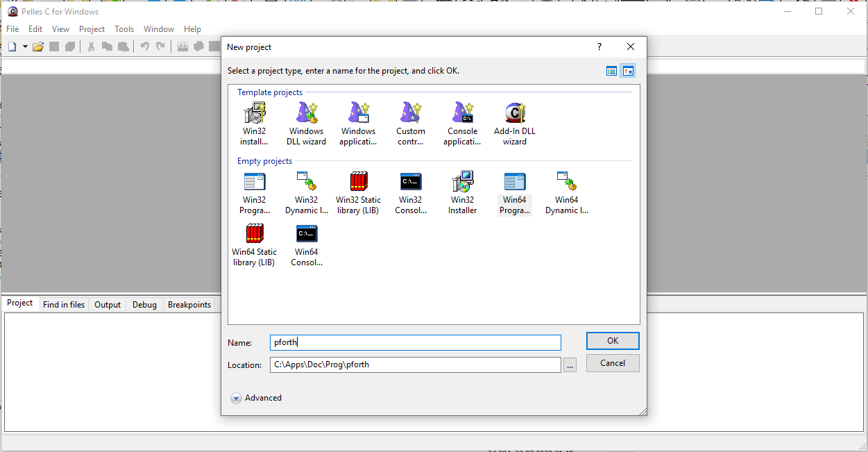Pick the Custom control wizard template
Screen dimensions: 868x452
pyautogui.click(x=411, y=124)
